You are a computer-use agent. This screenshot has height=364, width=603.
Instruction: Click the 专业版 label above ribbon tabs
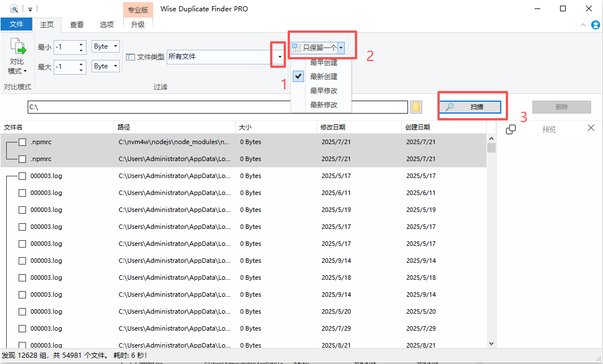(138, 10)
